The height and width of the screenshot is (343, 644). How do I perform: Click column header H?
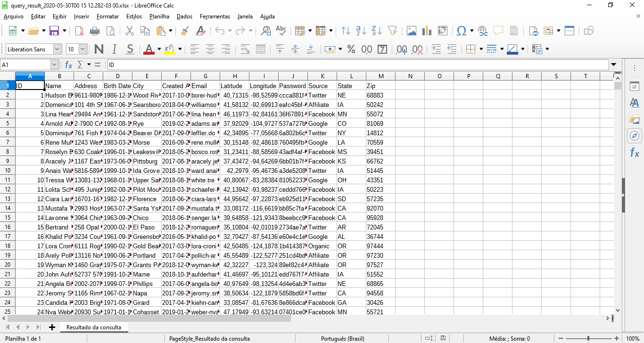234,76
